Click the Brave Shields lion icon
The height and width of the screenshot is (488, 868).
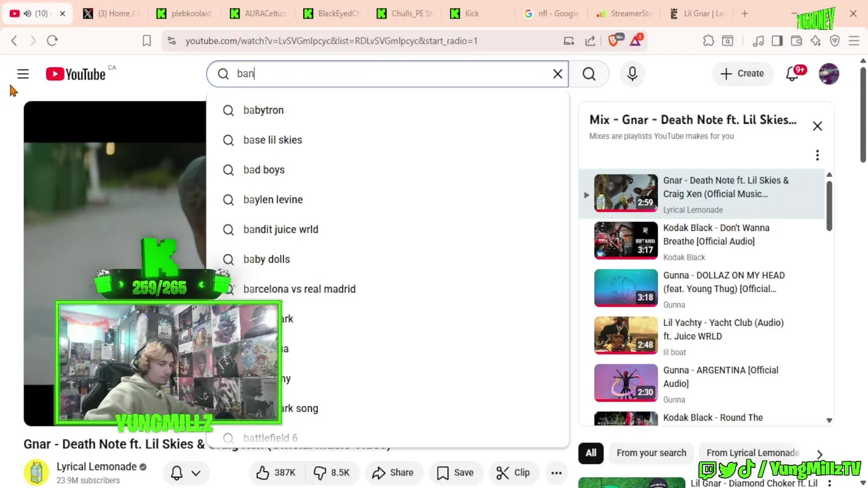614,41
